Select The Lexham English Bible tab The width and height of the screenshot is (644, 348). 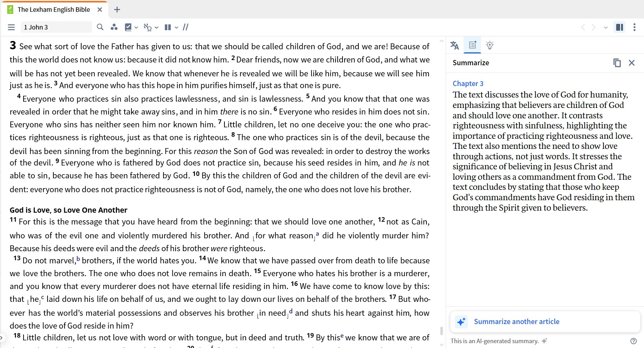53,9
